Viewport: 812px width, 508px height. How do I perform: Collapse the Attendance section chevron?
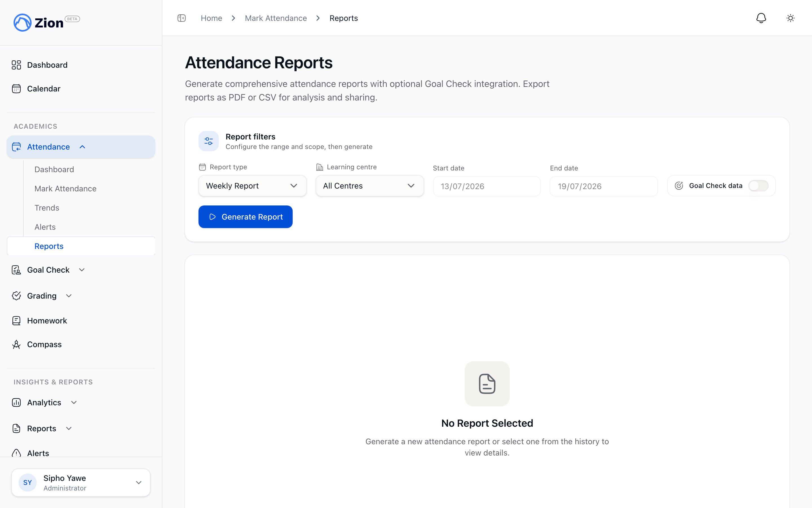82,147
